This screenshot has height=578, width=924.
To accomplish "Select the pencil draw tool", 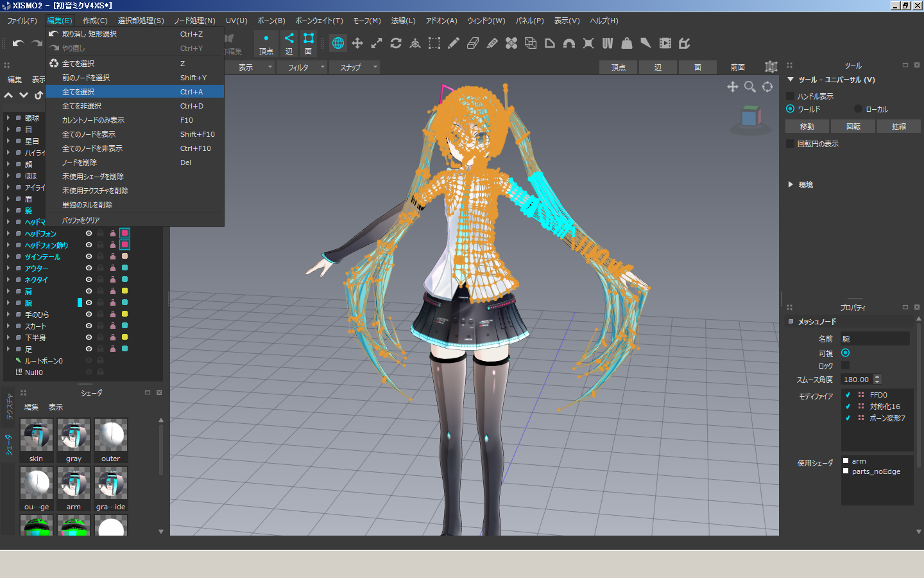I will 454,43.
